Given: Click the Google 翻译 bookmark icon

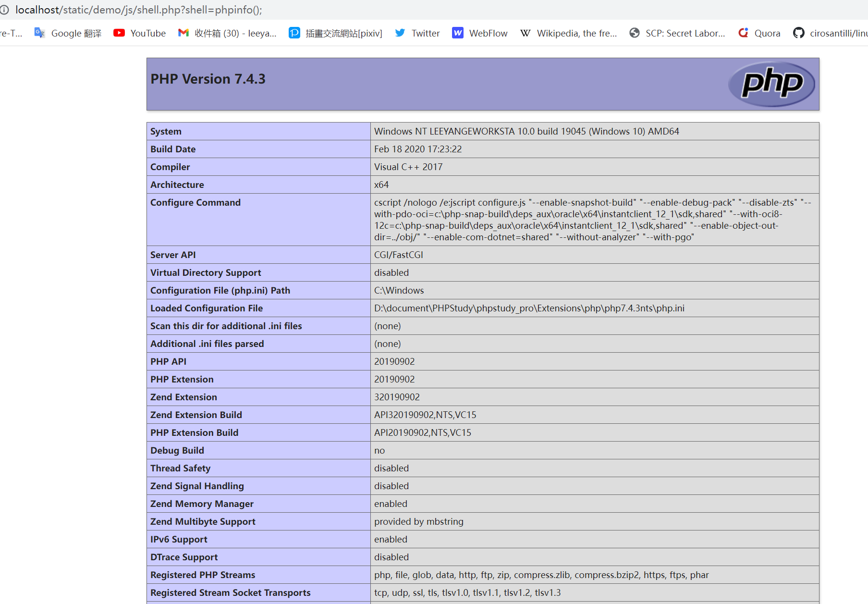Looking at the screenshot, I should point(39,33).
